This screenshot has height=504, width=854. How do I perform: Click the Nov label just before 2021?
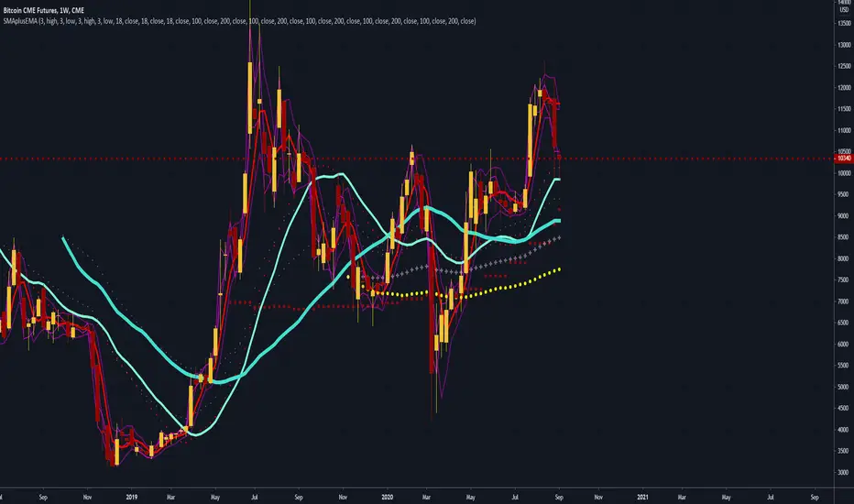pos(598,498)
